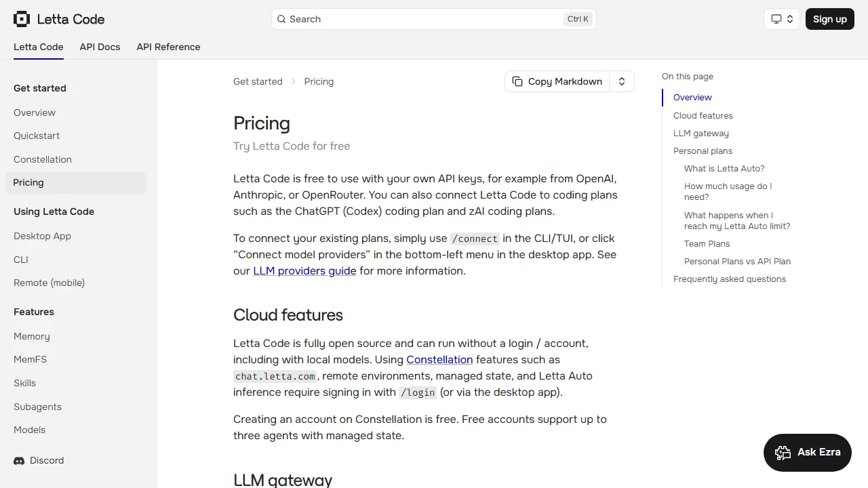Click 'Try Letta Code for free' subtitle

pyautogui.click(x=292, y=146)
